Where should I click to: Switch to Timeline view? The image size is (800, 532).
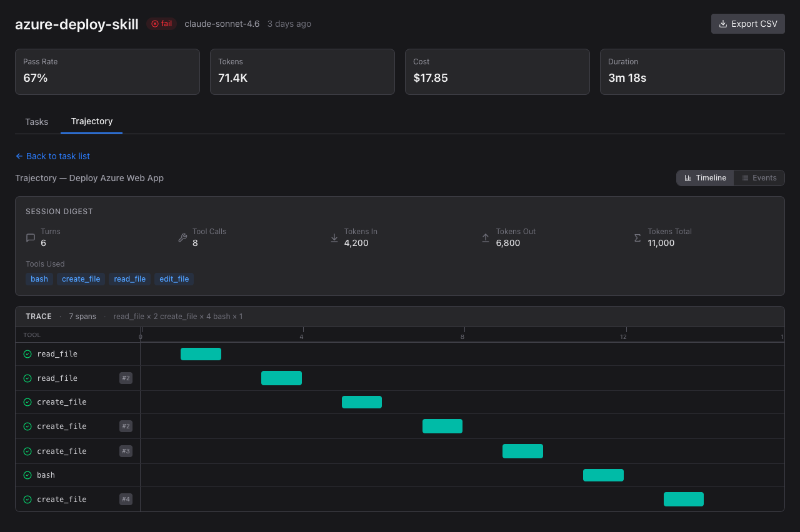[x=705, y=178]
